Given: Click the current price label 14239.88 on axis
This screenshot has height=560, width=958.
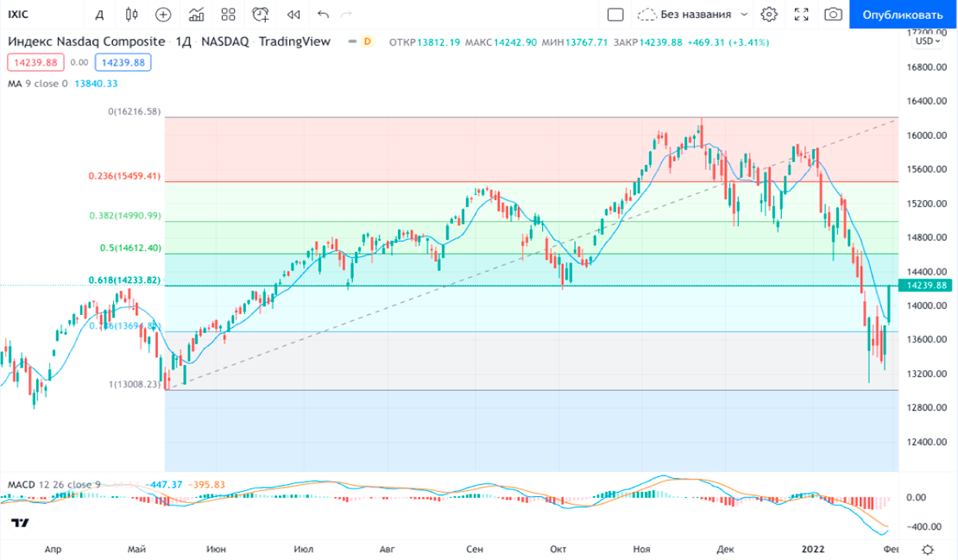Looking at the screenshot, I should click(925, 286).
